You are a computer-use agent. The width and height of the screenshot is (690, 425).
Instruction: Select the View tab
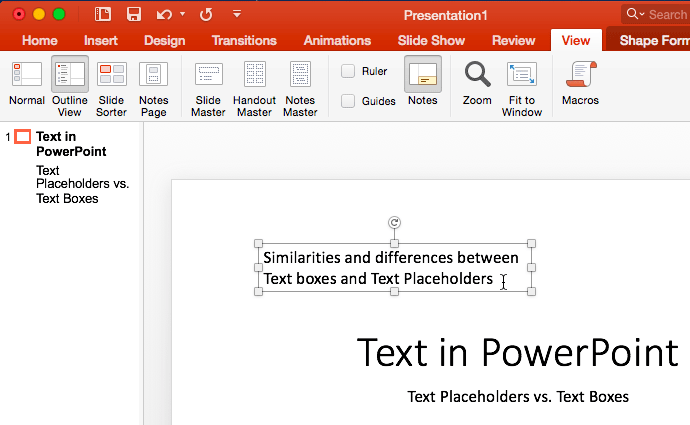pyautogui.click(x=576, y=40)
